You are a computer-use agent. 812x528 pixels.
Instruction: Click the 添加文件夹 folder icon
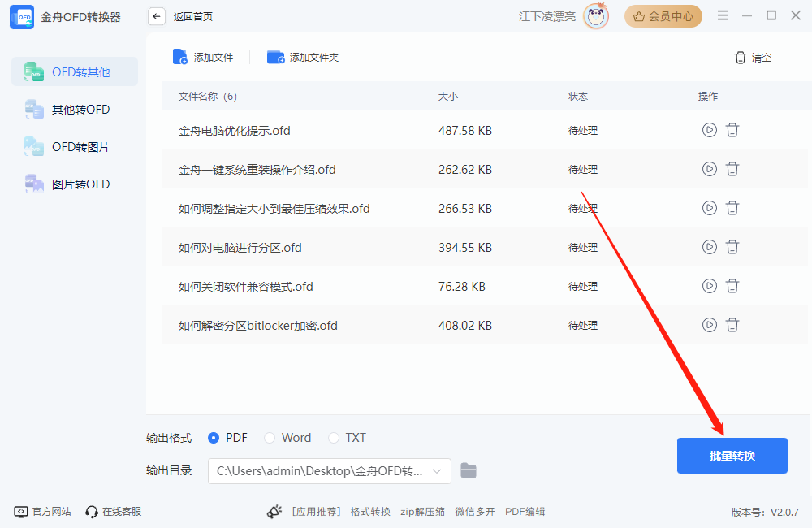point(275,57)
